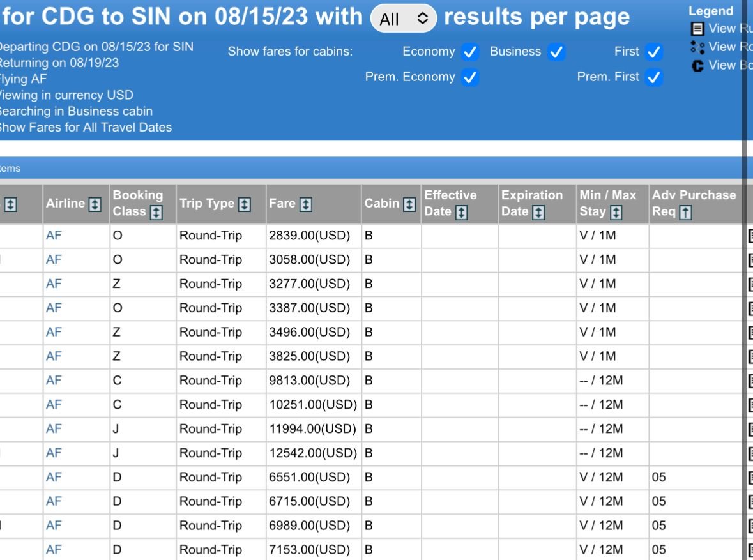Image resolution: width=753 pixels, height=560 pixels.
Task: Sort by Effective Date icon
Action: pos(462,212)
